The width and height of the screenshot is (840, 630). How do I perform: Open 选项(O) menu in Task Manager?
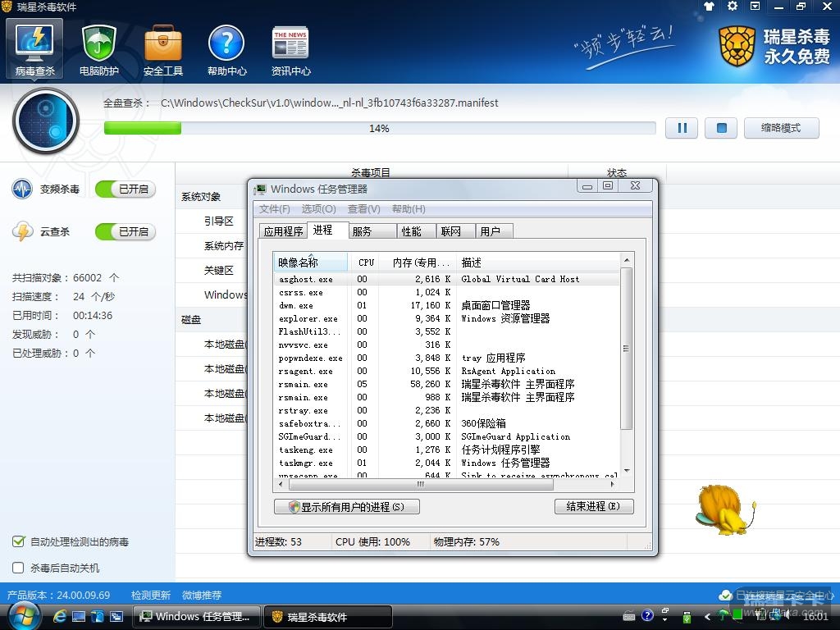click(x=318, y=209)
